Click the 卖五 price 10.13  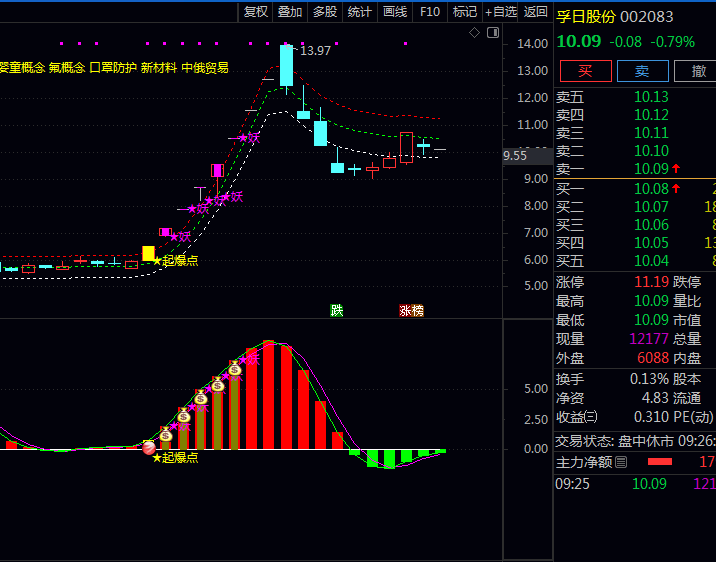(x=651, y=97)
